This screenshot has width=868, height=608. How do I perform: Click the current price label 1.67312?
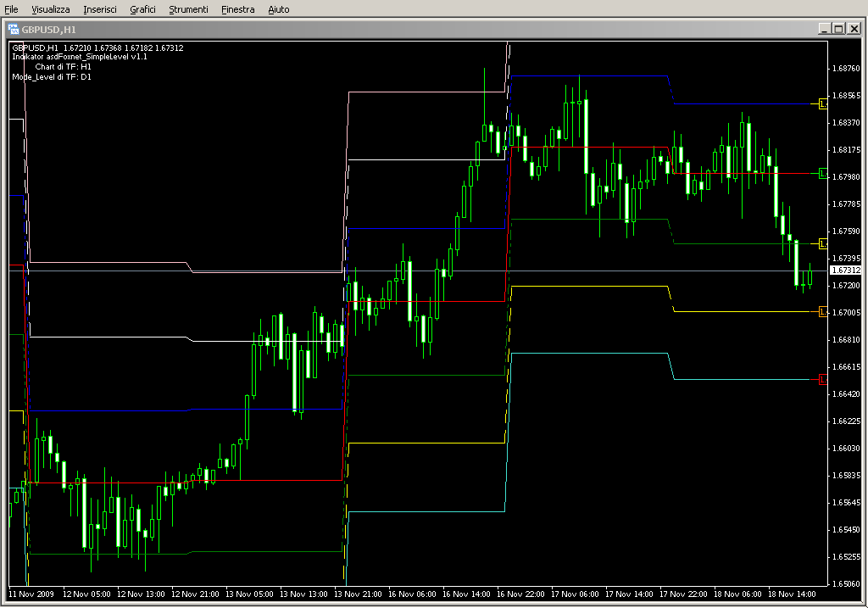(846, 271)
